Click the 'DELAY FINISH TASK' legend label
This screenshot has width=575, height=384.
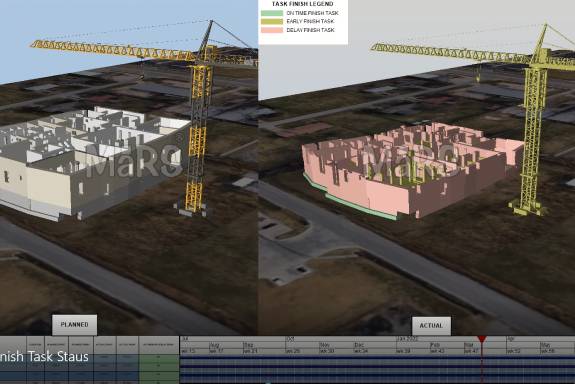tap(310, 30)
